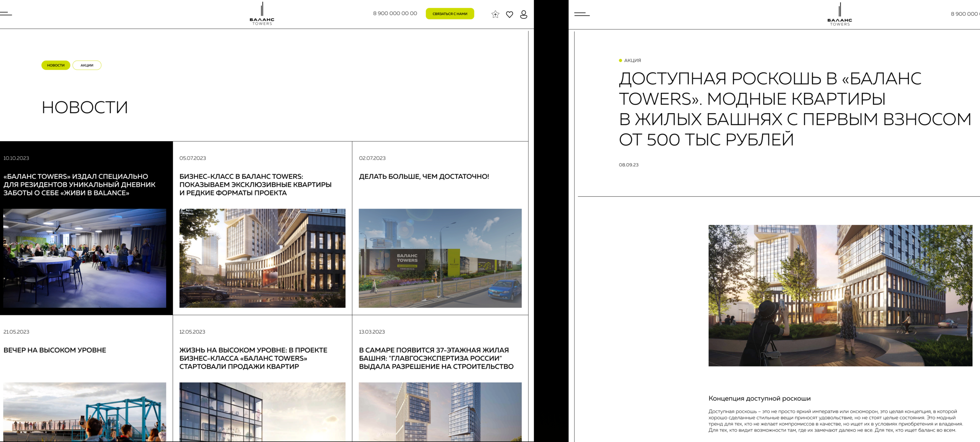Image resolution: width=980 pixels, height=442 pixels.
Task: Open the personal account icon
Action: (x=524, y=14)
